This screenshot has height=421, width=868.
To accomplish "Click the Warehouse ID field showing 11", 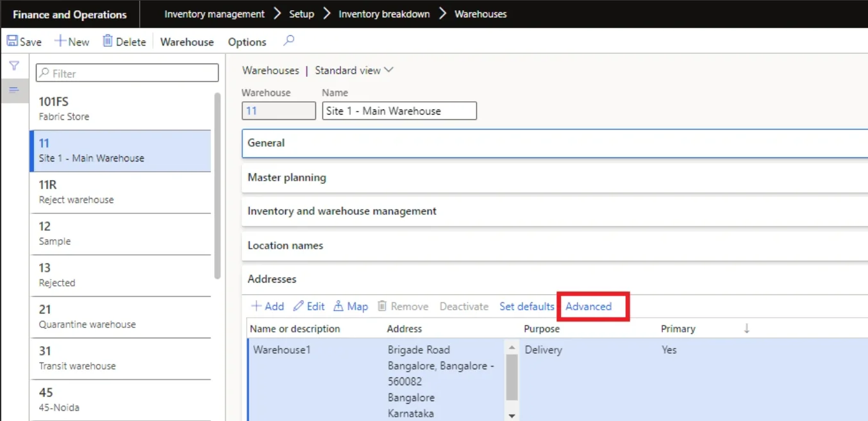I will [279, 111].
